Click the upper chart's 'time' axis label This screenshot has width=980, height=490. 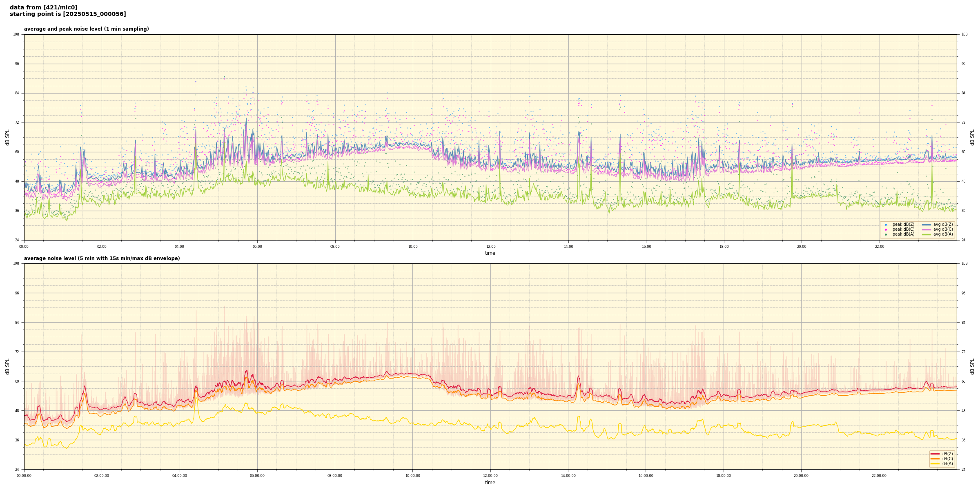[490, 253]
